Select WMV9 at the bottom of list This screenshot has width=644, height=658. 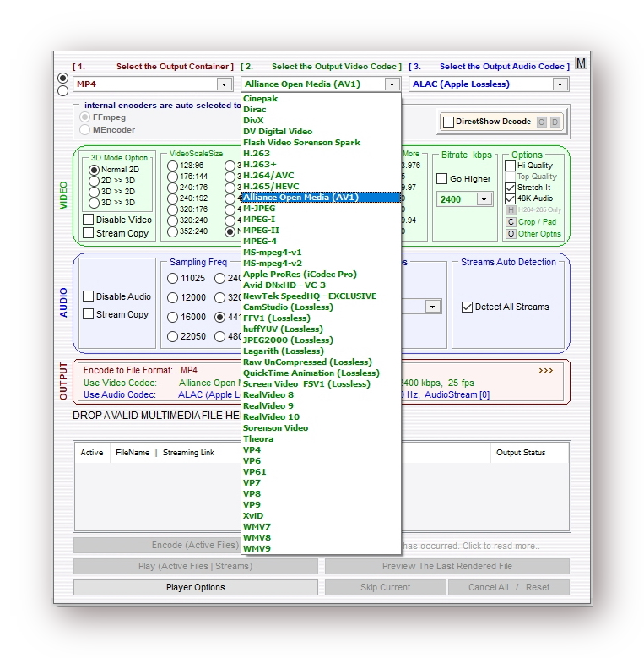322,549
